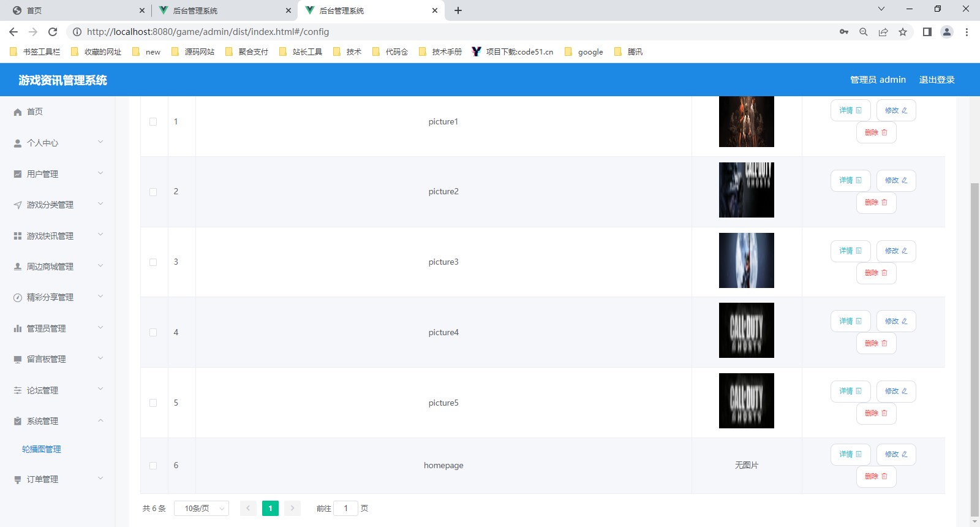Click the home icon in sidebar
The image size is (980, 527).
click(x=18, y=112)
